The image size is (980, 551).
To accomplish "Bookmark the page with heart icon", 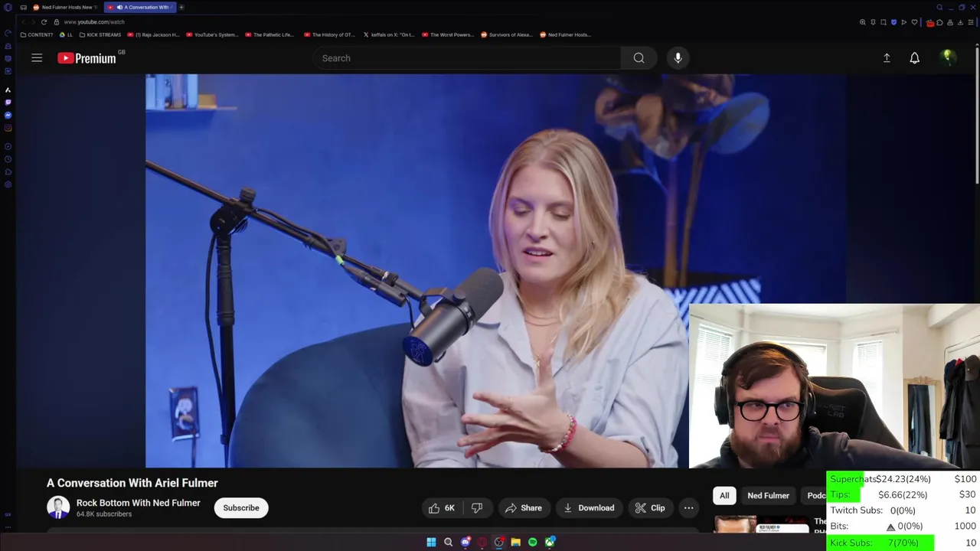I will [914, 22].
